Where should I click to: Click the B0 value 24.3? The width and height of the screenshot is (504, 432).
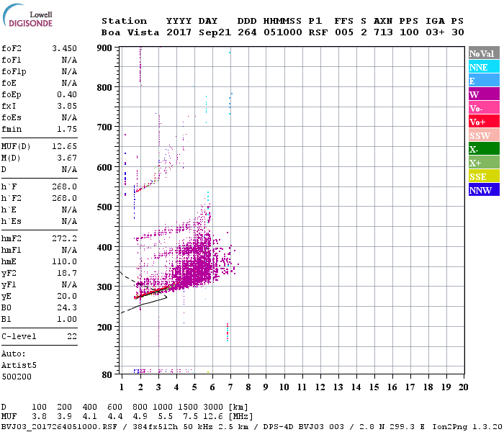67,308
